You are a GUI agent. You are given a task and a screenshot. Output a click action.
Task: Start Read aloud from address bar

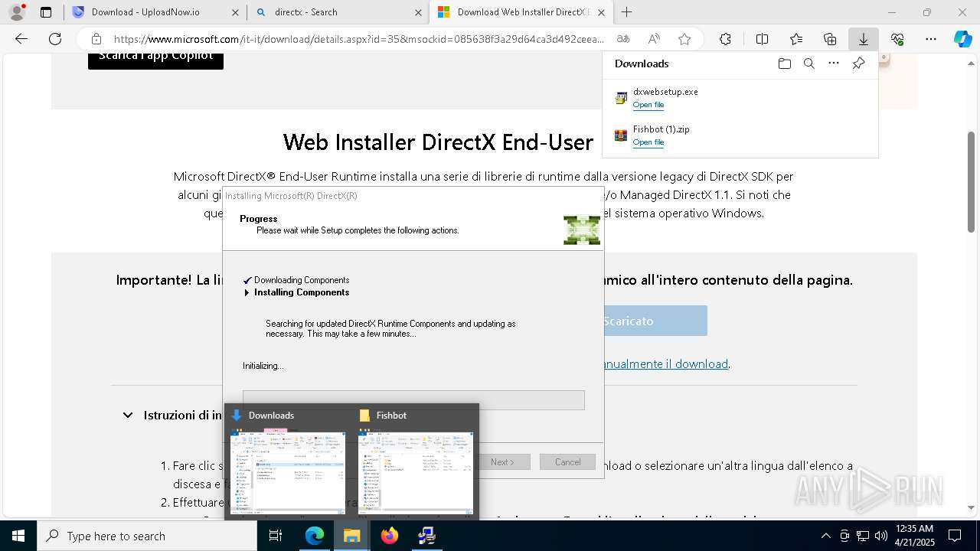pyautogui.click(x=654, y=39)
